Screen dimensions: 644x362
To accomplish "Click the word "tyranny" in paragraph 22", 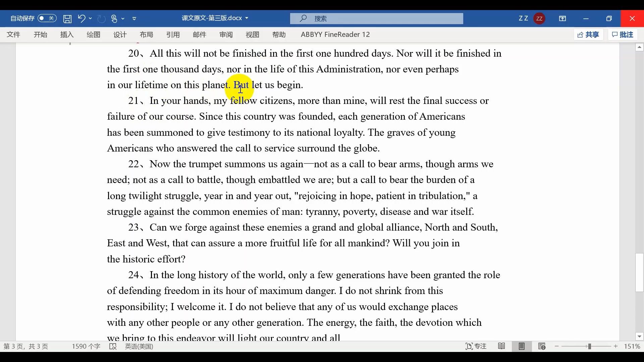I will [322, 212].
